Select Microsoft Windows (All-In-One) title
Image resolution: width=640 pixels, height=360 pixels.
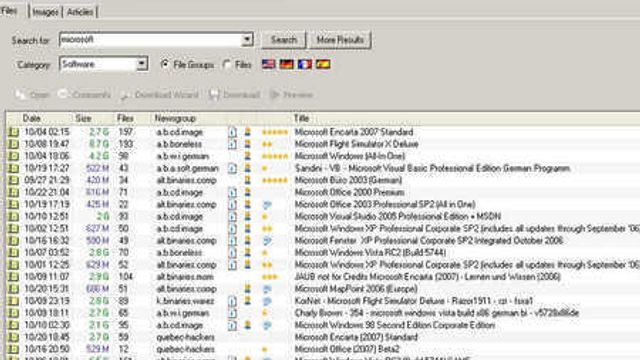tap(349, 156)
